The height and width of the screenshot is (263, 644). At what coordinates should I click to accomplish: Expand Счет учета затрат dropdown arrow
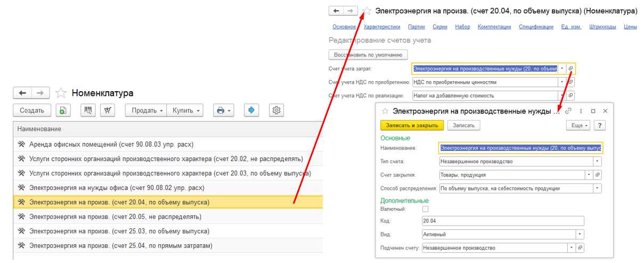[x=561, y=68]
